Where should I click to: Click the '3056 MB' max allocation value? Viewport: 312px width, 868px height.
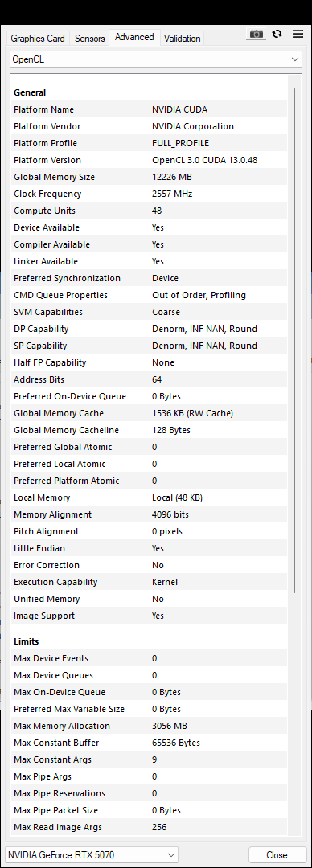pyautogui.click(x=170, y=727)
